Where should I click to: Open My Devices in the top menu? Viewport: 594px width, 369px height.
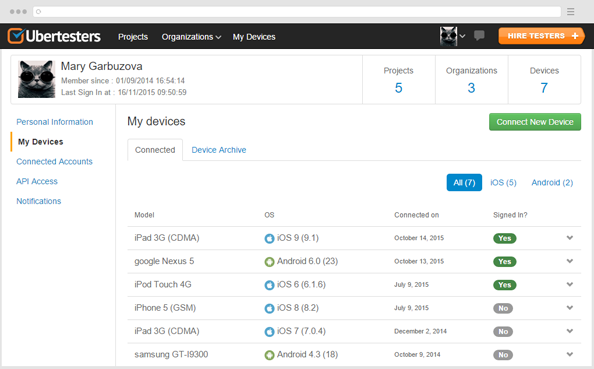point(254,37)
